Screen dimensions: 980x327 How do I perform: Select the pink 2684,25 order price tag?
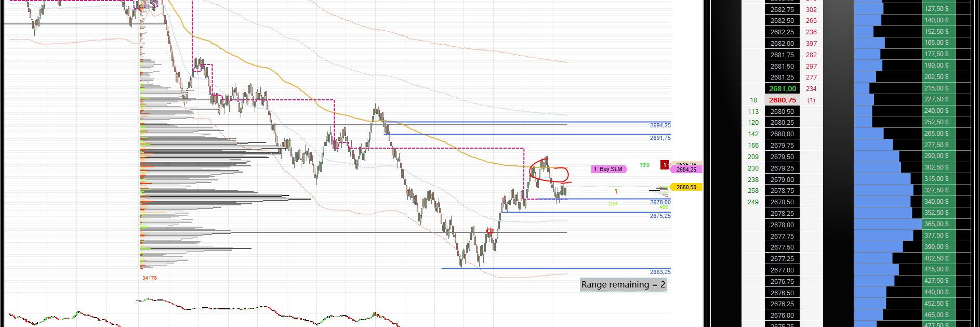coord(686,169)
